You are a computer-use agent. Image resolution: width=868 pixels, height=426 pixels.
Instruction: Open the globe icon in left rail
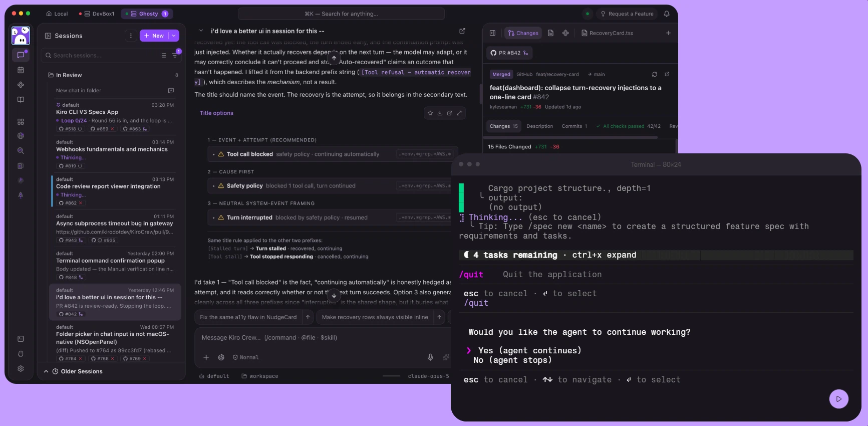21,136
